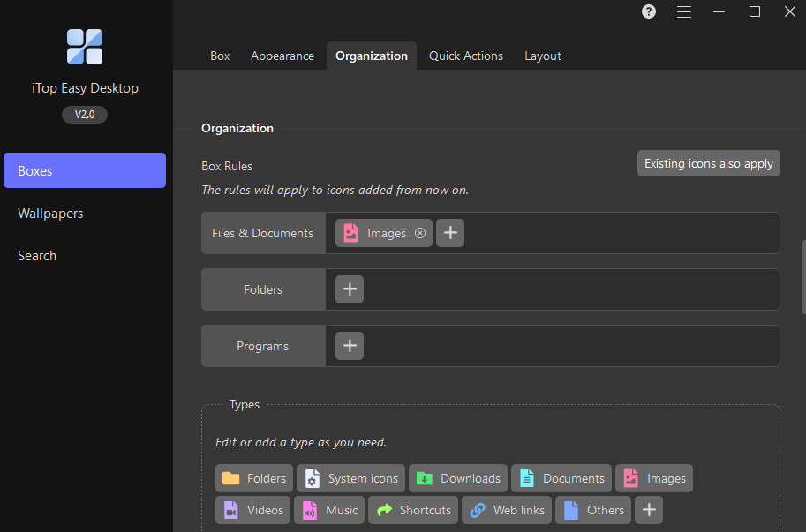This screenshot has width=806, height=532.
Task: Open Search in the sidebar
Action: click(x=37, y=256)
